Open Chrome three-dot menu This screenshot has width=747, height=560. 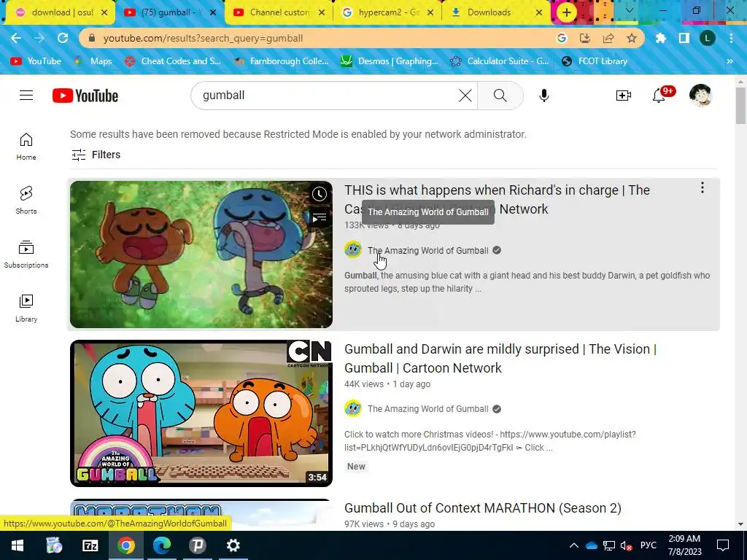pyautogui.click(x=731, y=38)
